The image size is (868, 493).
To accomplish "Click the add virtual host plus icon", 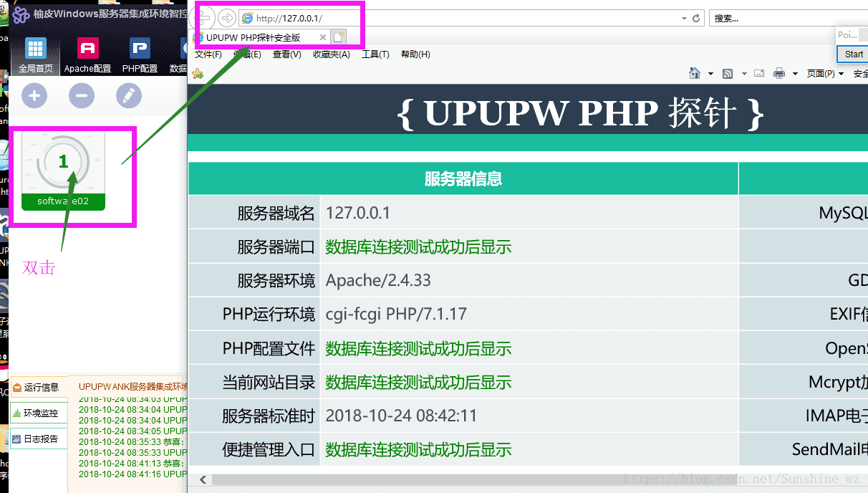I will click(34, 95).
